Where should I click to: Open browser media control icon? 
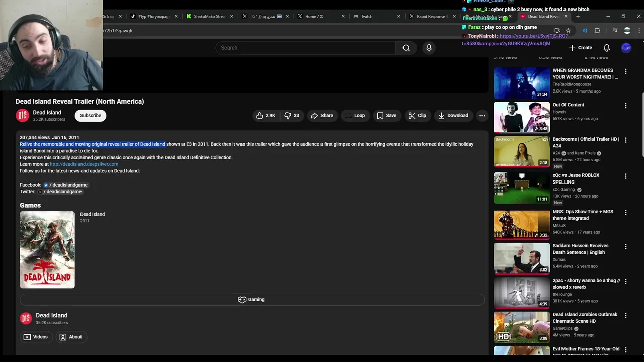pyautogui.click(x=615, y=31)
